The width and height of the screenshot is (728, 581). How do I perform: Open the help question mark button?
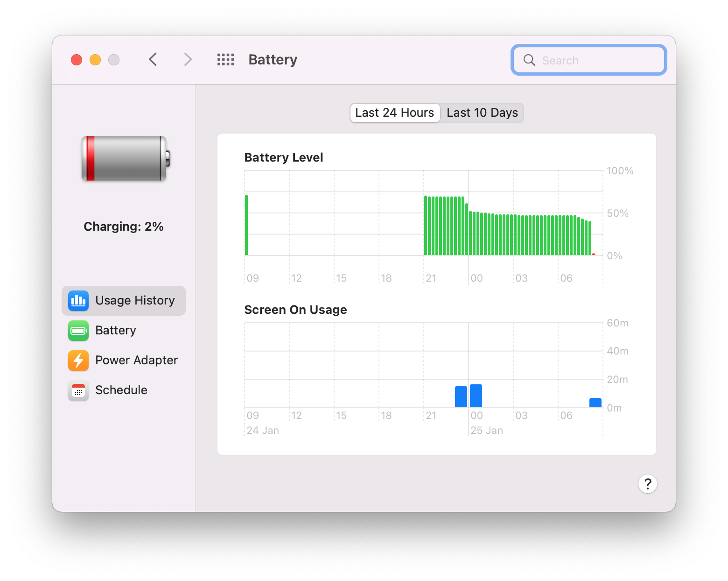(647, 484)
